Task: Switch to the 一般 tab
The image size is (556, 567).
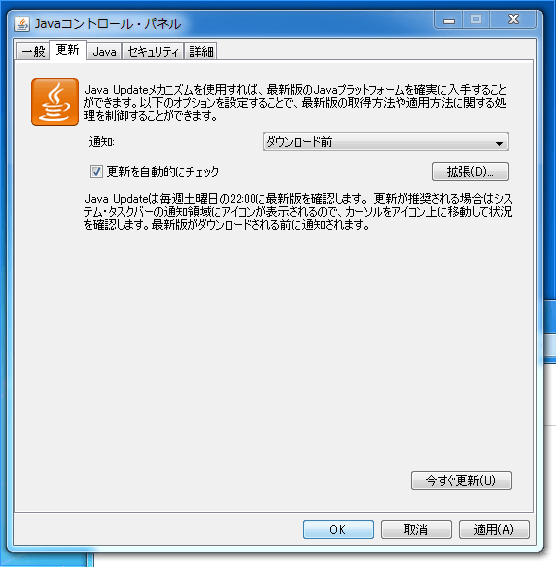Action: 33,51
